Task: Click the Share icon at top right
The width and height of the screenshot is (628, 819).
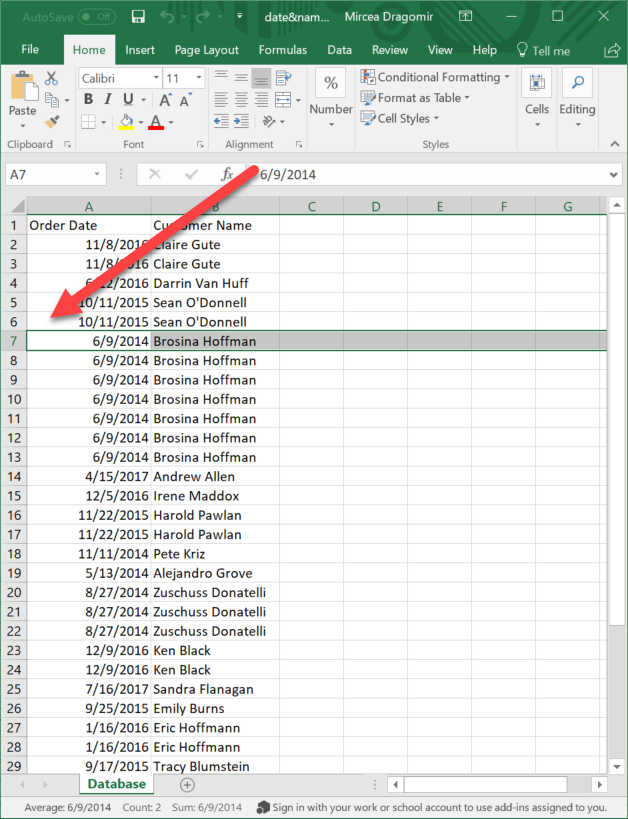Action: pyautogui.click(x=611, y=49)
